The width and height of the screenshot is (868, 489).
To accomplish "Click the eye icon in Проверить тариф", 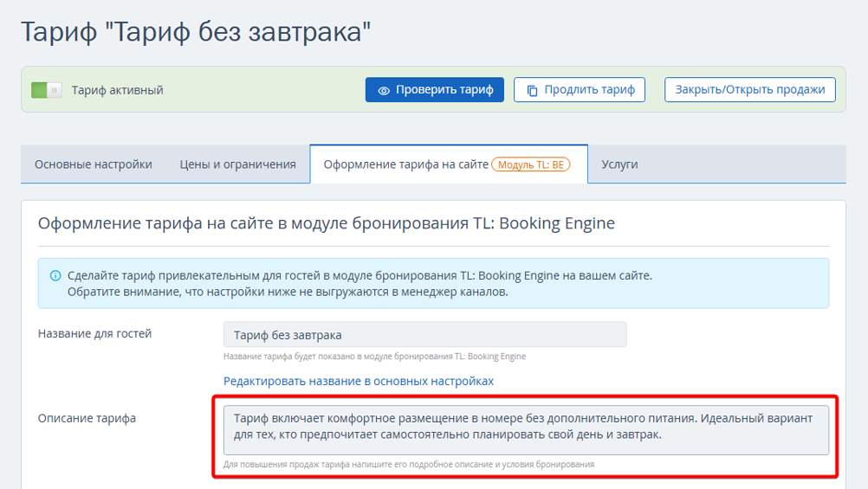I will [384, 90].
